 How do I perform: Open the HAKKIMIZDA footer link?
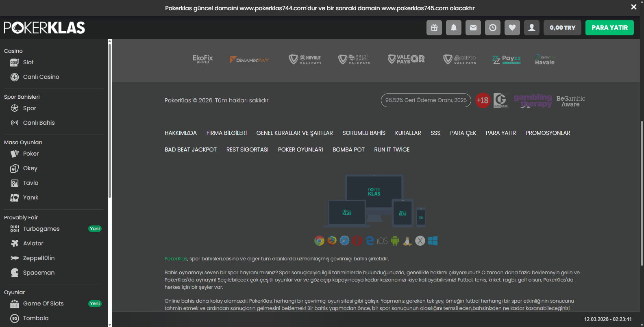(181, 133)
